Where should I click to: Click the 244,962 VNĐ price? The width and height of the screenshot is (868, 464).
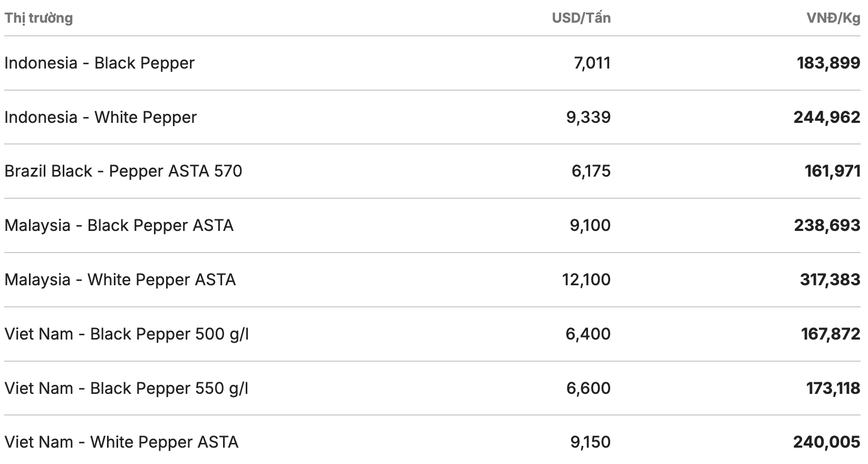click(x=827, y=117)
